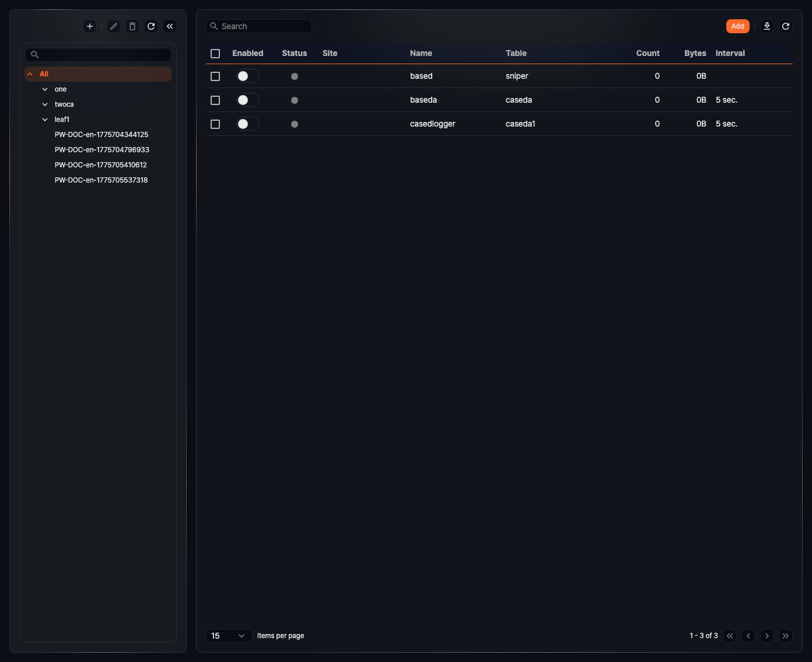Collapse the leaf1 branch chevron

pyautogui.click(x=45, y=119)
